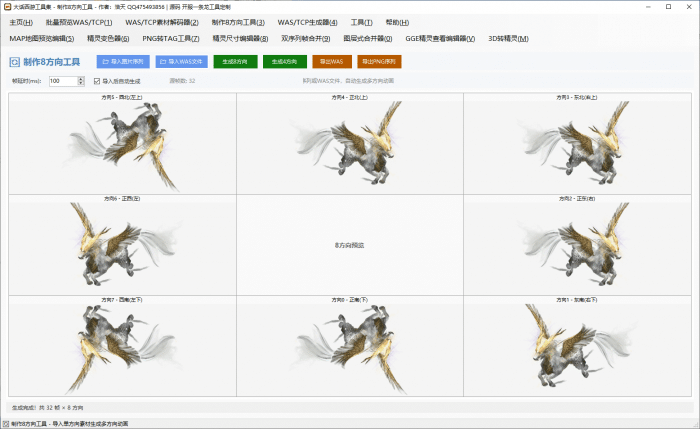Open PNG转TAG工具(7)

point(171,39)
